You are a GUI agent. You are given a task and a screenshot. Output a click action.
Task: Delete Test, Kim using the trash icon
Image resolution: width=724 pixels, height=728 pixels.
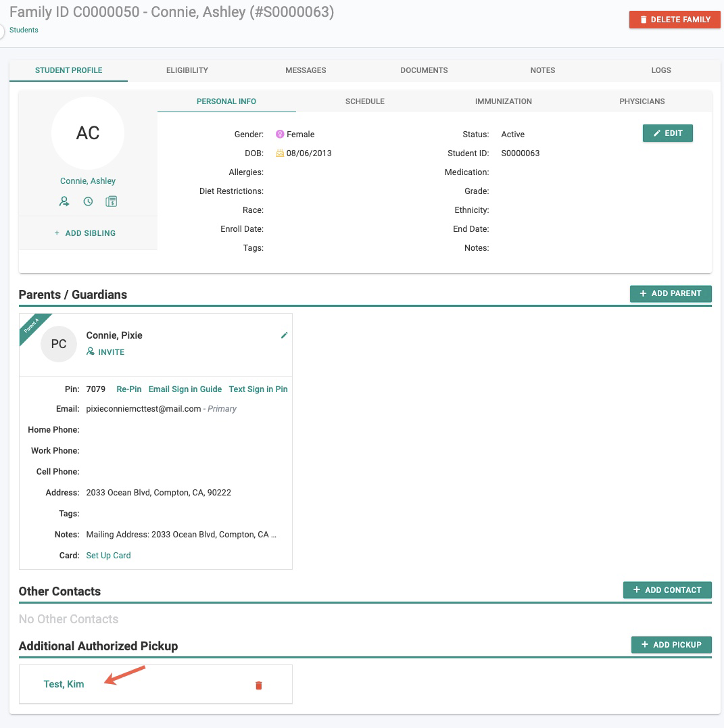(258, 685)
